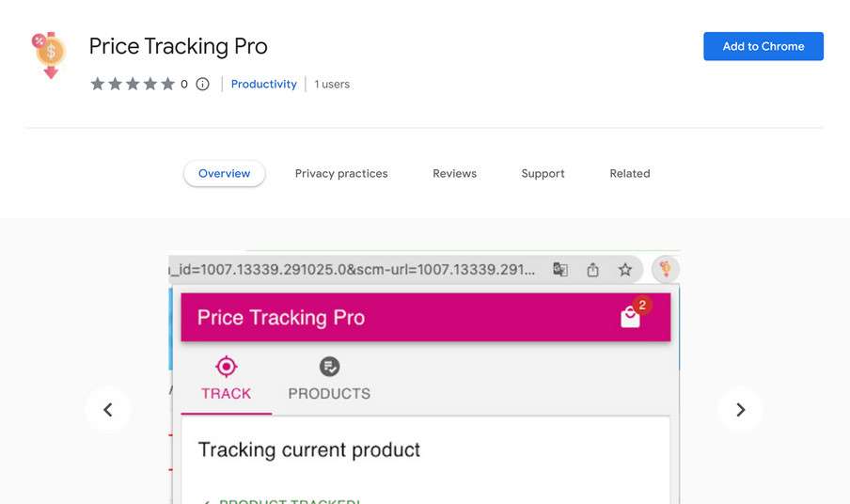Click the translate icon in the address bar
This screenshot has height=504, width=850.
coord(560,270)
